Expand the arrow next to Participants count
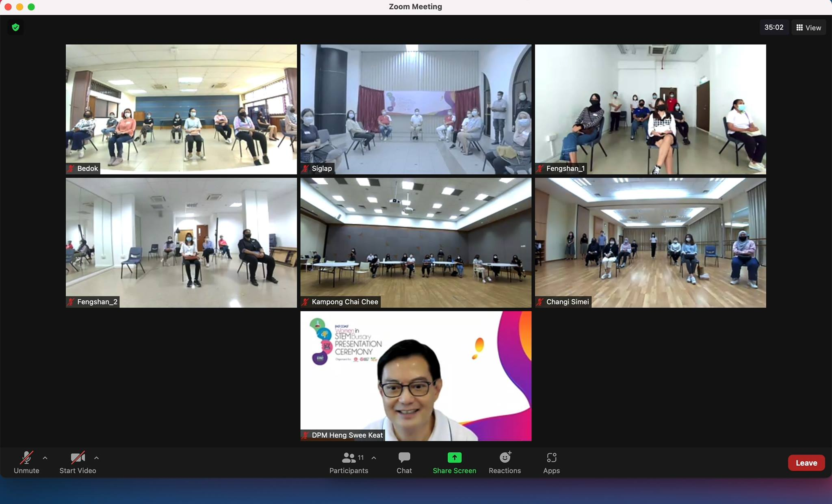The image size is (832, 504). pyautogui.click(x=374, y=458)
